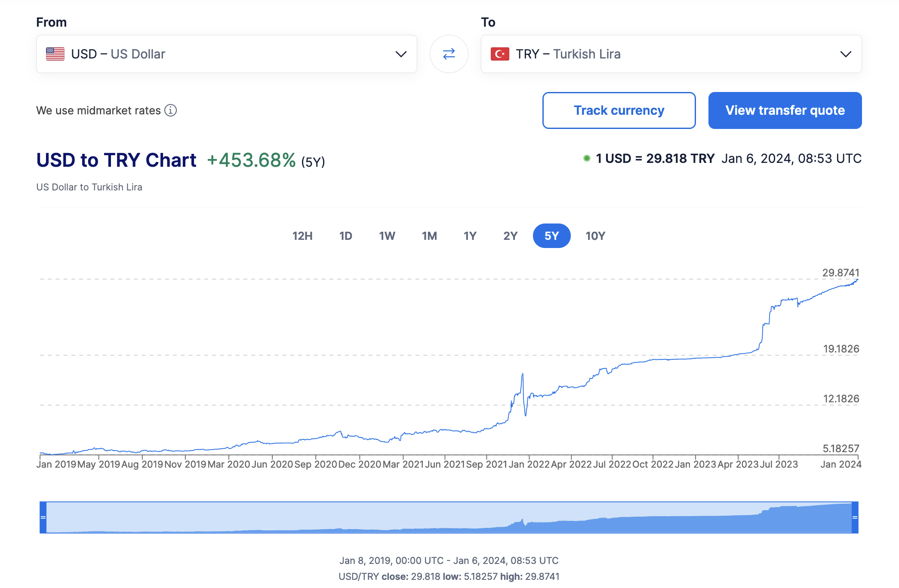Show the 1Y chart range
Viewport: 899px width, 588px height.
point(470,236)
